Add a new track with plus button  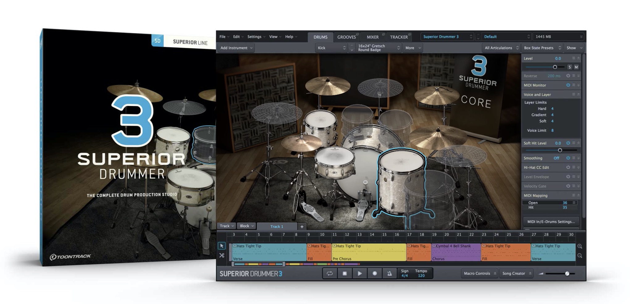click(x=302, y=226)
